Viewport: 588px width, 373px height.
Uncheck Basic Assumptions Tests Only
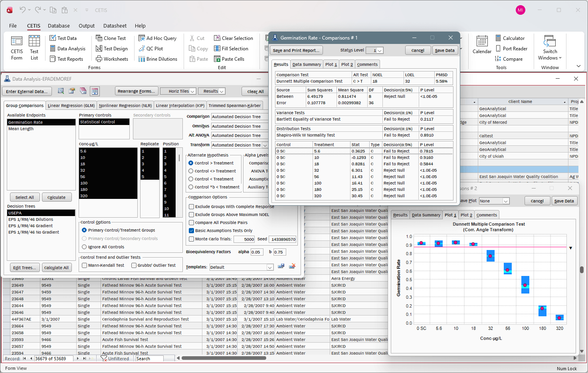(x=192, y=230)
